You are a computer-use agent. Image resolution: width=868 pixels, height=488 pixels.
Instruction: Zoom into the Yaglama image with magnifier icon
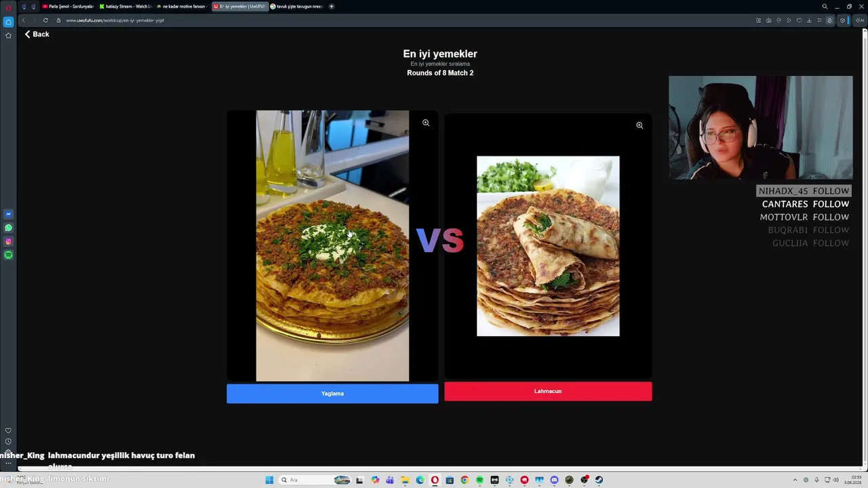point(426,123)
